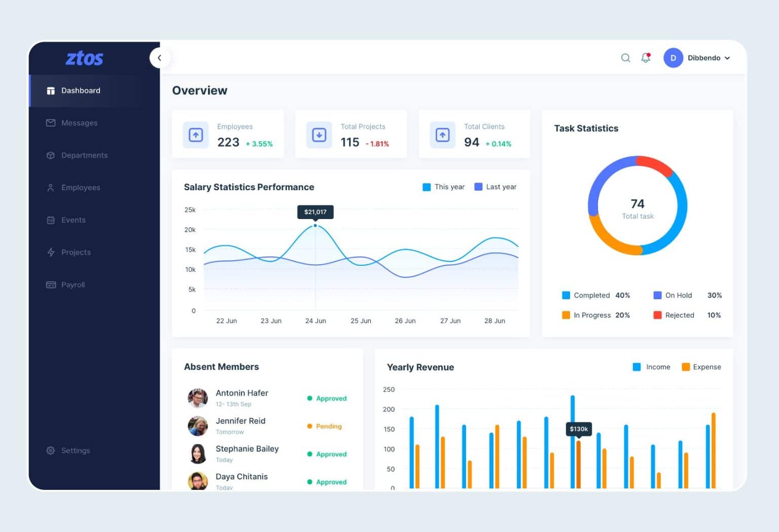Click the Projects lightning icon
The image size is (779, 532).
point(51,252)
